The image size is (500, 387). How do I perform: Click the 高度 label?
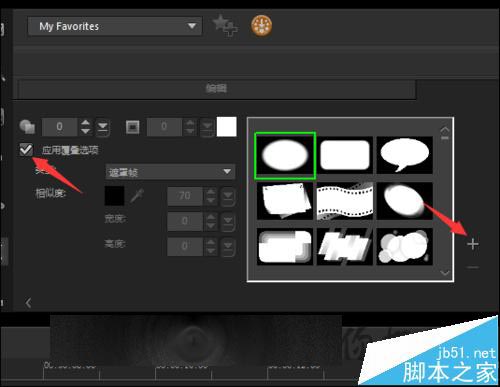point(115,244)
